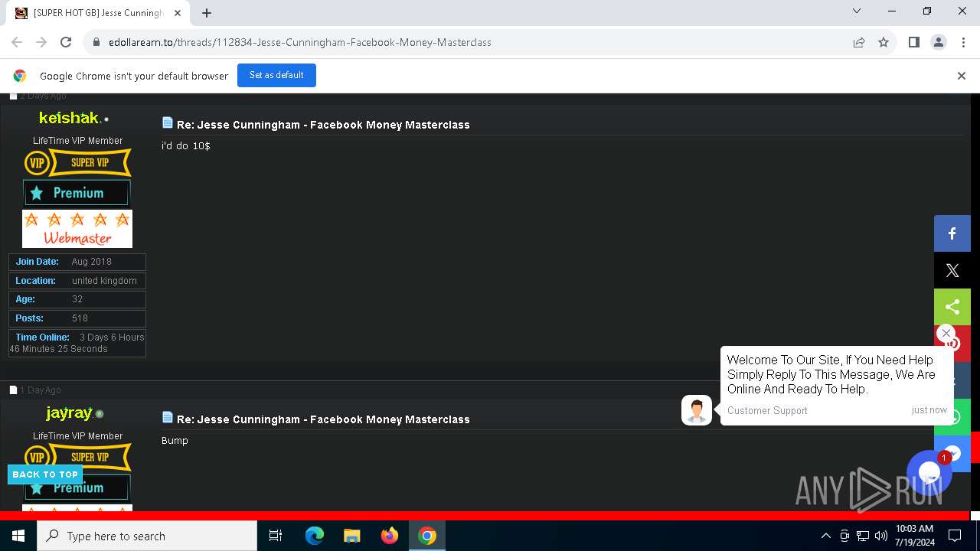Set Chrome as default browser
This screenshot has width=980, height=551.
tap(276, 75)
